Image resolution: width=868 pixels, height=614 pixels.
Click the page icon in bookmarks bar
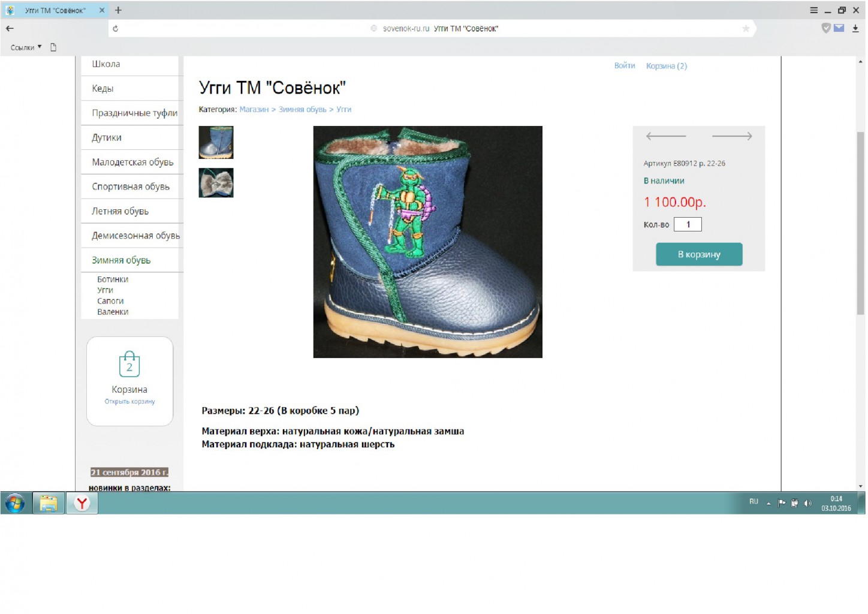click(53, 47)
